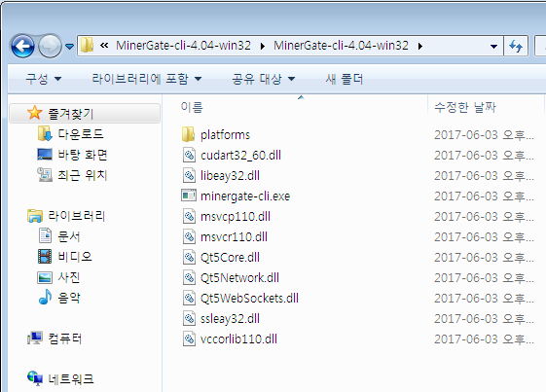The height and width of the screenshot is (392, 546).
Task: Click the greyed Forward arrow button
Action: pos(50,46)
